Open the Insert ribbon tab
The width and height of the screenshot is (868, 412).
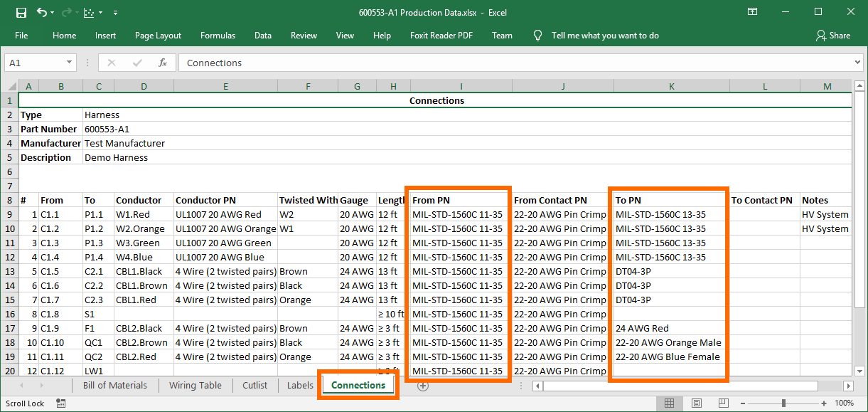click(x=105, y=36)
